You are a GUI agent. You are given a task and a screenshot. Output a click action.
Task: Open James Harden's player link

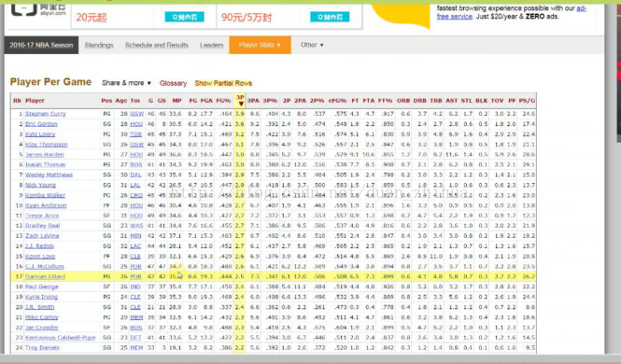(x=45, y=154)
